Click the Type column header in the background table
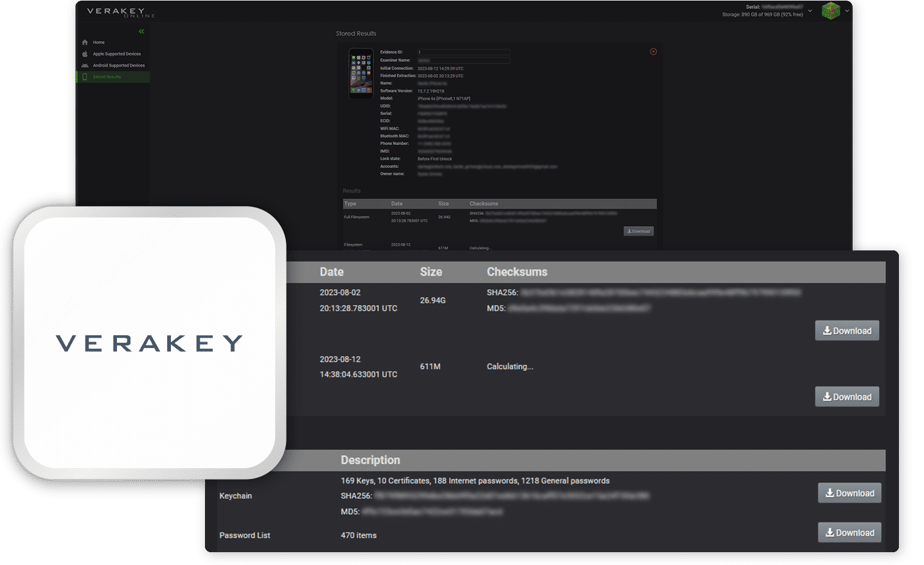Viewport: 924px width, 565px height. click(350, 204)
